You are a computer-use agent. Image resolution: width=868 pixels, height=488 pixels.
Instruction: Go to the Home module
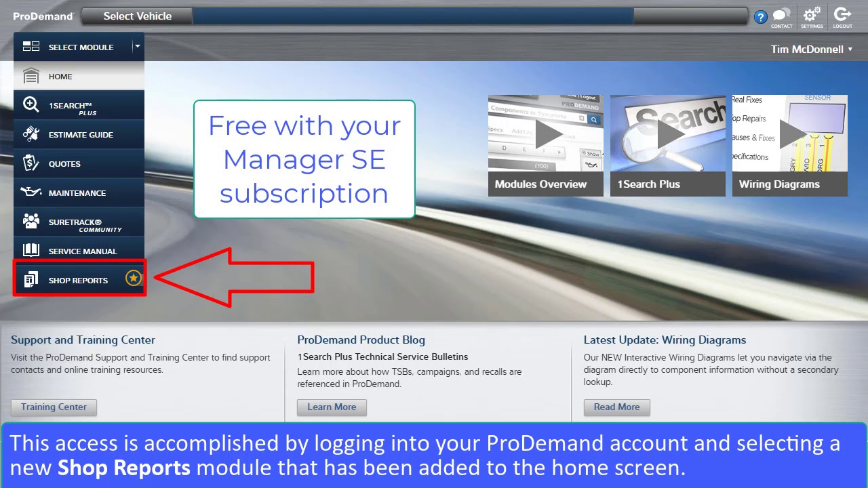[x=79, y=77]
